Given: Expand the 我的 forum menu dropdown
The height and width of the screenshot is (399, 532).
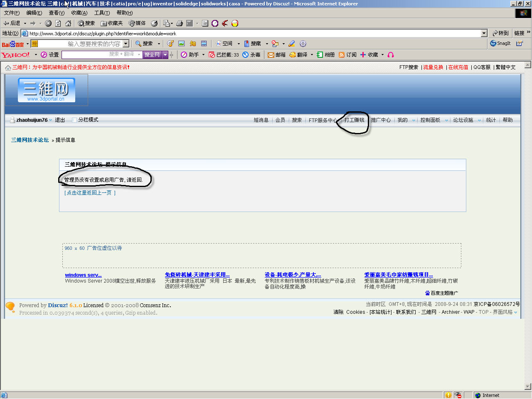Looking at the screenshot, I should pyautogui.click(x=414, y=121).
